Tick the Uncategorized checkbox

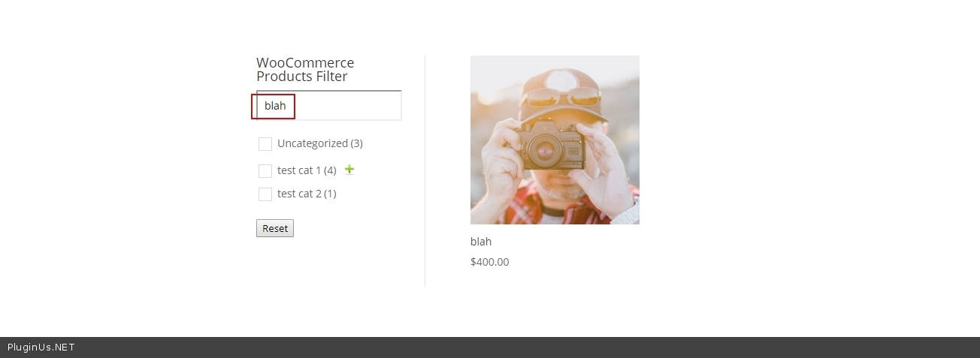[265, 144]
